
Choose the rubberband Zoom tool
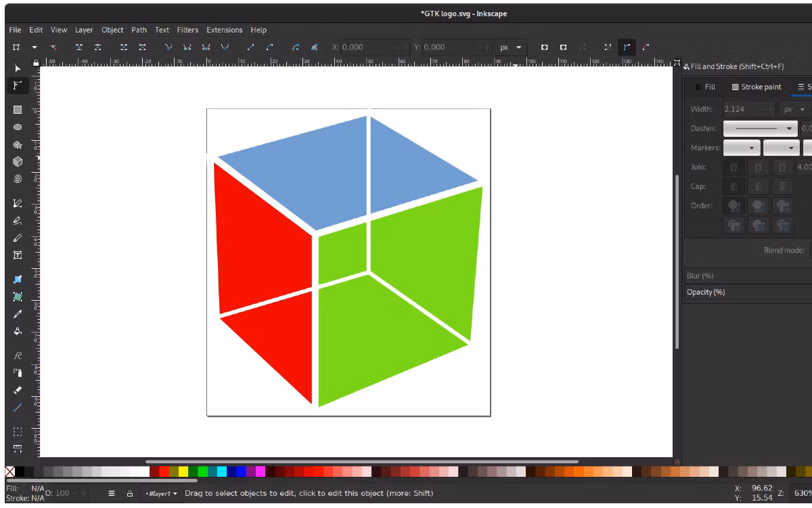18,431
